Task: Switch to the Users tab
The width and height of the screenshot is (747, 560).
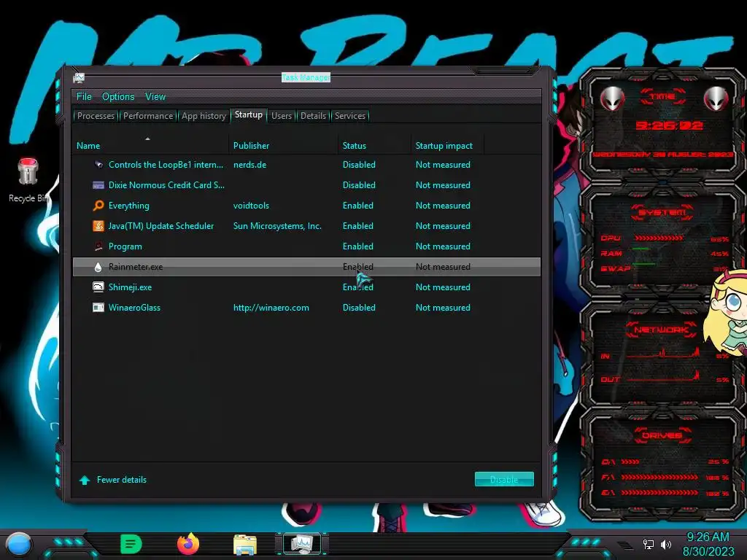Action: point(282,116)
